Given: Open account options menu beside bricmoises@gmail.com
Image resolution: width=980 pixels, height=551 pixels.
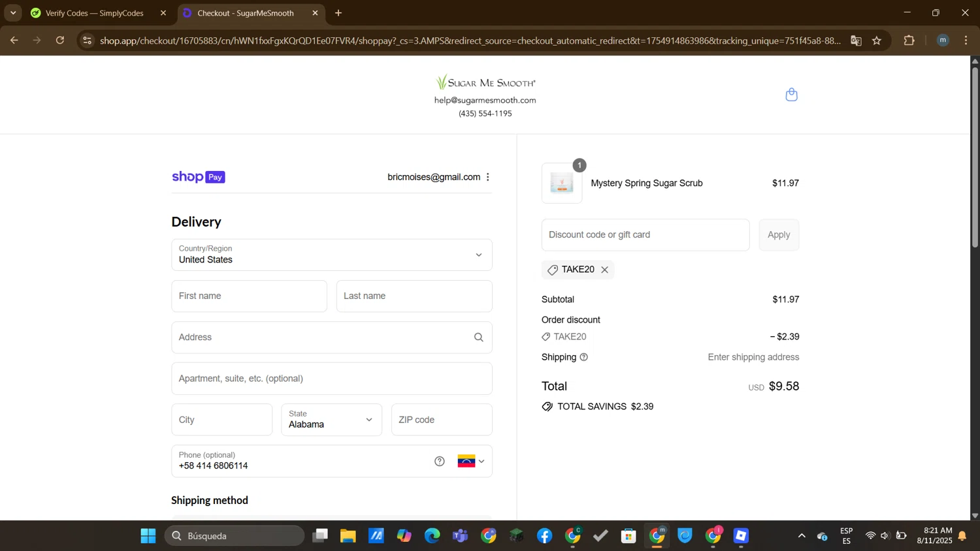Looking at the screenshot, I should point(488,177).
